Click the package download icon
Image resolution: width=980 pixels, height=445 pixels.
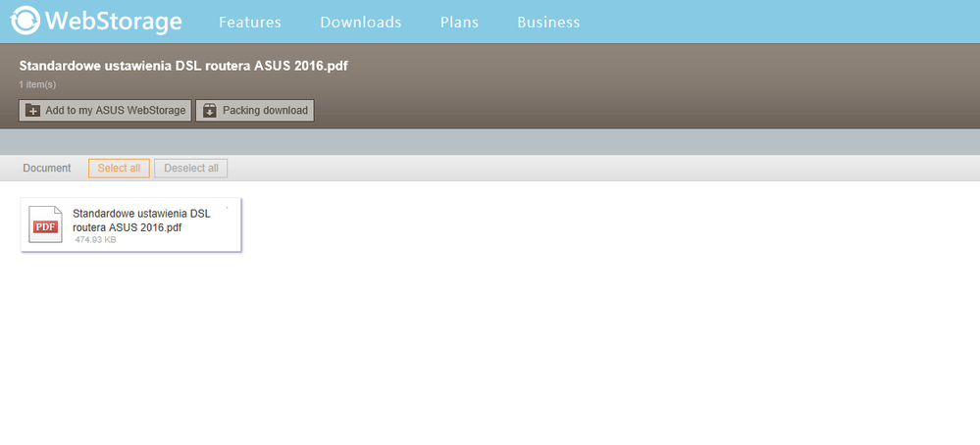pos(209,111)
